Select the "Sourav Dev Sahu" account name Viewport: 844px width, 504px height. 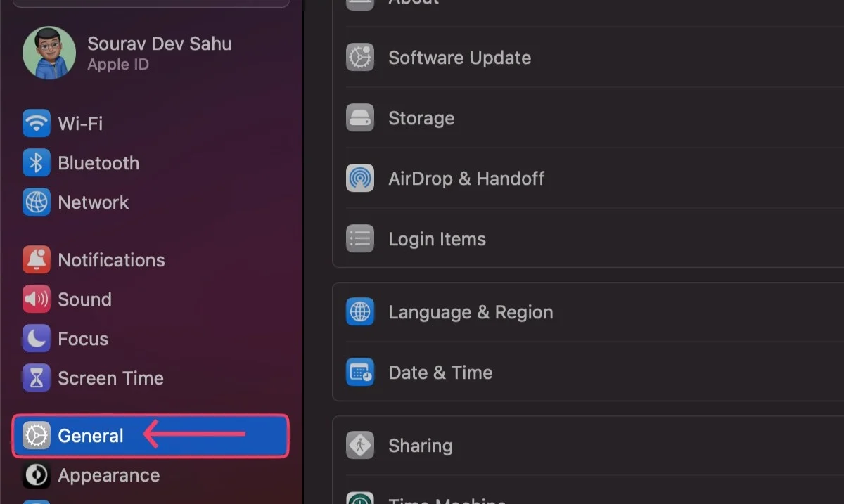coord(160,44)
